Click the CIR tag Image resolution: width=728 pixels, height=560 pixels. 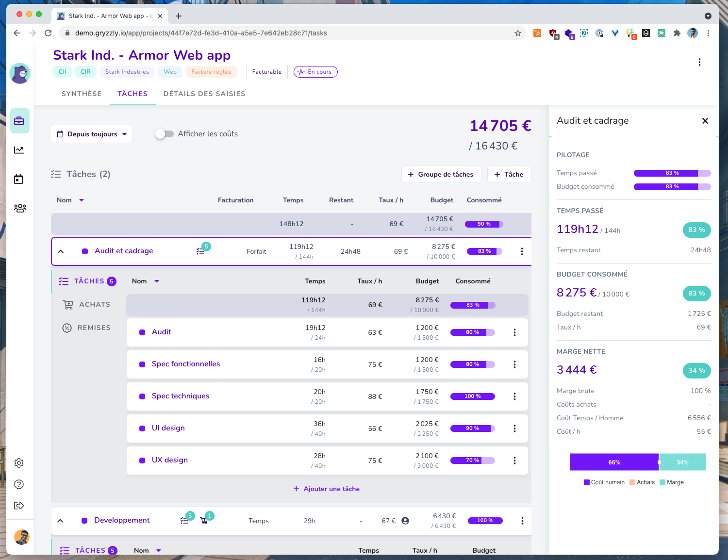pyautogui.click(x=85, y=72)
